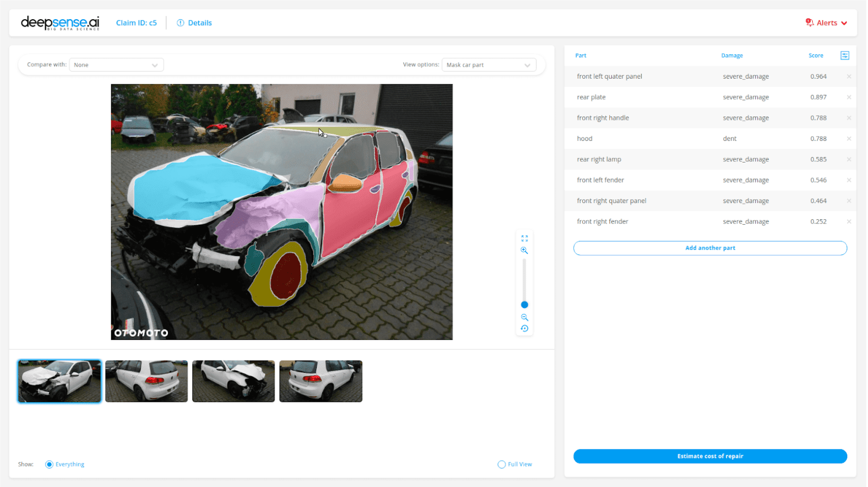Click the zoom slider handle
This screenshot has height=487, width=868.
[524, 305]
